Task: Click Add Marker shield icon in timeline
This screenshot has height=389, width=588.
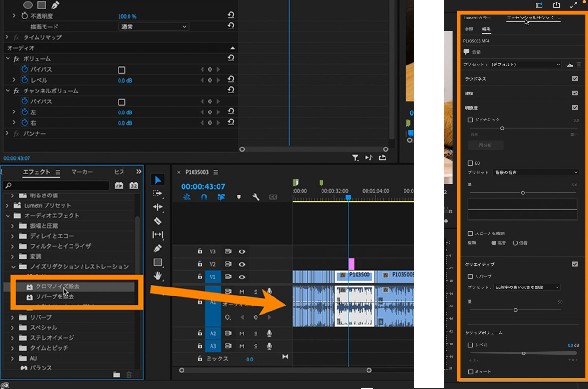Action: pos(239,197)
